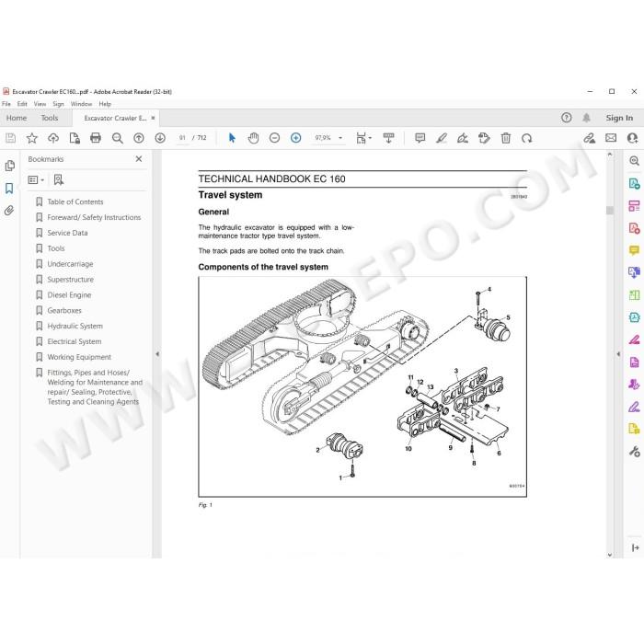Viewport: 644px width, 644px height.
Task: Click the account profile icon in toolbar
Action: (633, 138)
